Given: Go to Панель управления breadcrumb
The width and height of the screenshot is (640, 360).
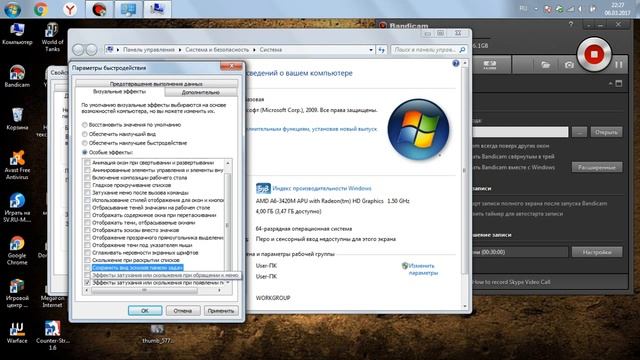Looking at the screenshot, I should click(149, 50).
